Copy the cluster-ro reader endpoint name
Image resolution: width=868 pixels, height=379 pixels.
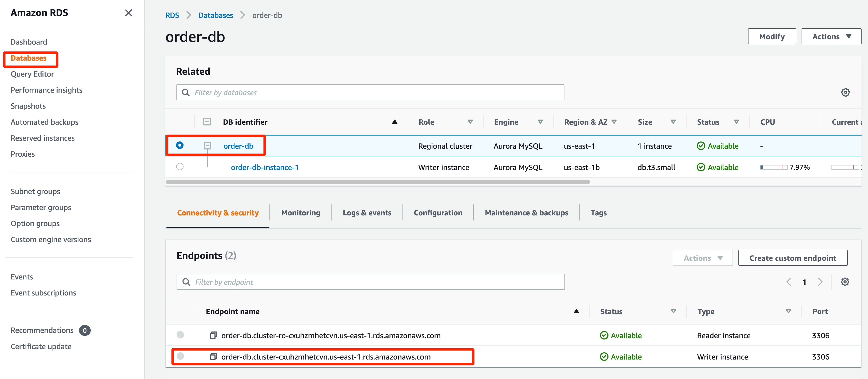213,335
